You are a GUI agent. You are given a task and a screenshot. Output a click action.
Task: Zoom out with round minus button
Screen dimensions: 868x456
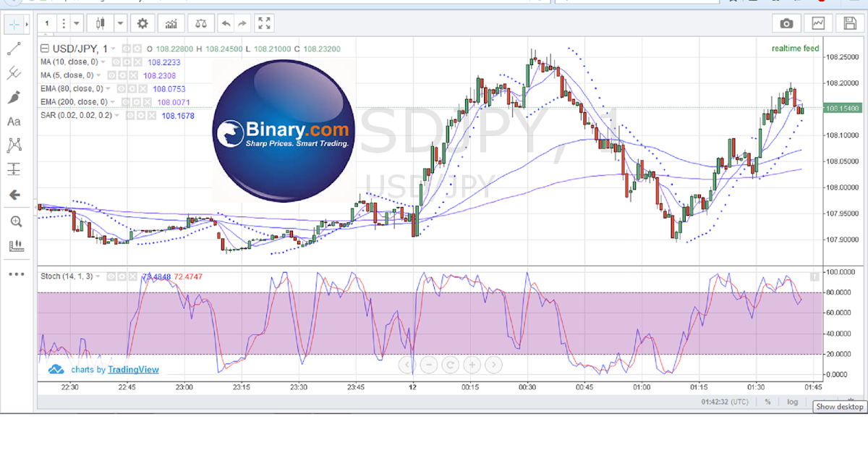click(428, 364)
